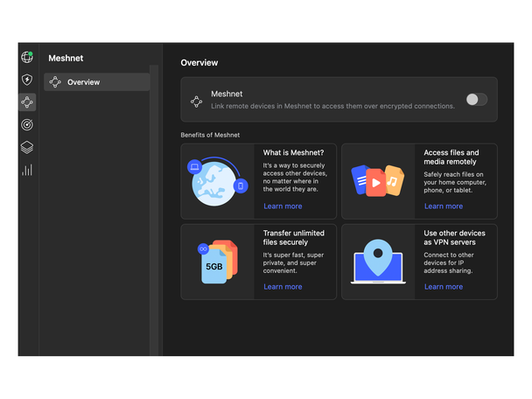Click Learn more under Transfer unlimited files
Viewport: 532px width, 399px height.
click(283, 287)
